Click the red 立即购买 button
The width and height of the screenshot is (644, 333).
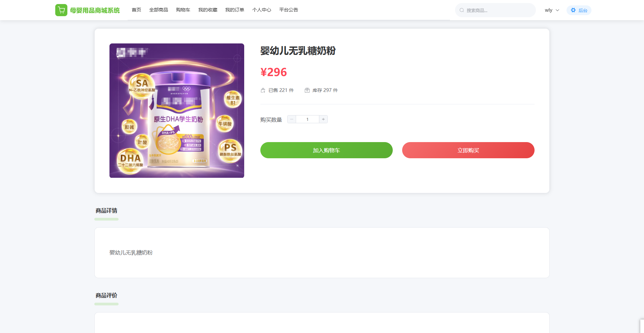[468, 150]
